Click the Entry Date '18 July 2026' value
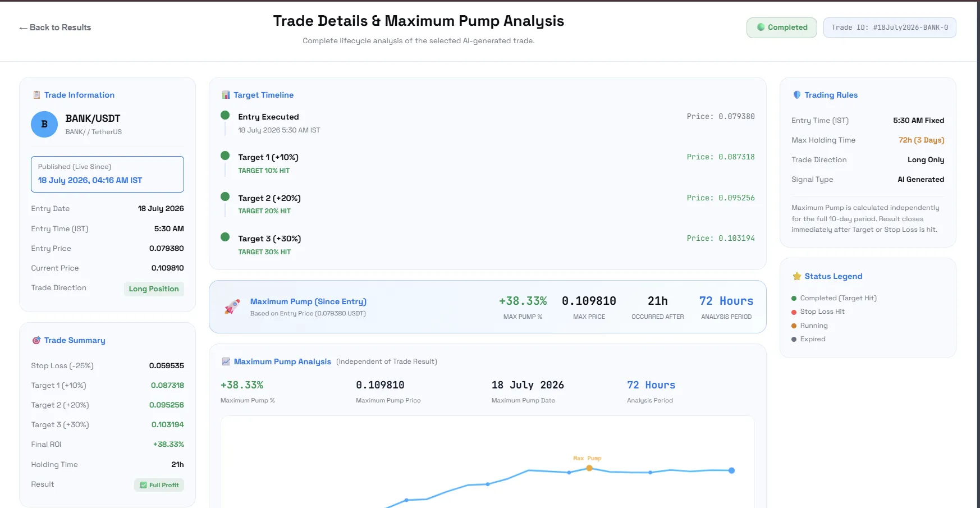Image resolution: width=980 pixels, height=508 pixels. pos(161,208)
